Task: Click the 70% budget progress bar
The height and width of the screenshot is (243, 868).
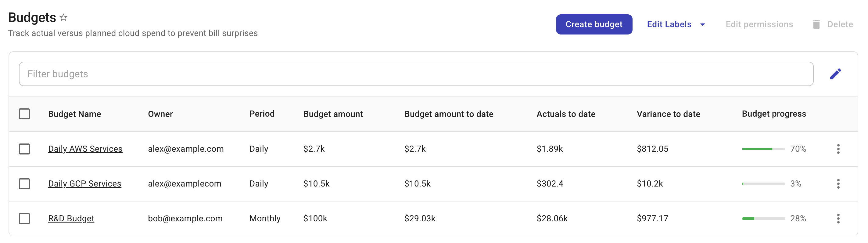Action: [x=763, y=149]
